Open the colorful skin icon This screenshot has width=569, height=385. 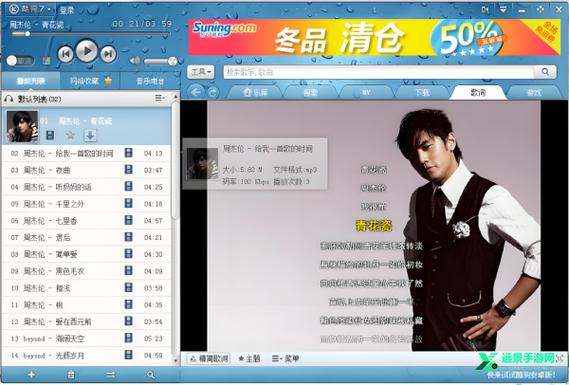click(x=46, y=61)
